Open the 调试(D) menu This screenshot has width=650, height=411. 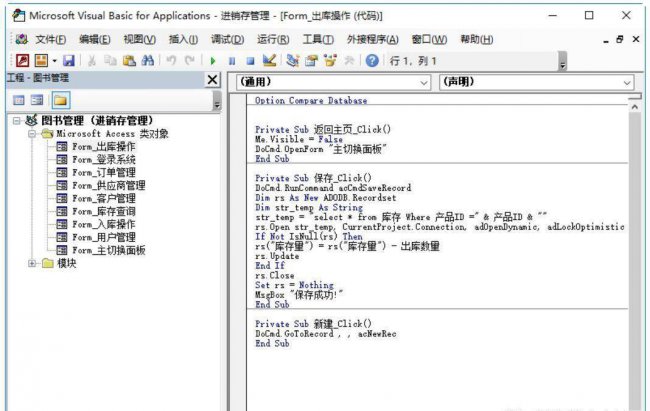pos(227,39)
